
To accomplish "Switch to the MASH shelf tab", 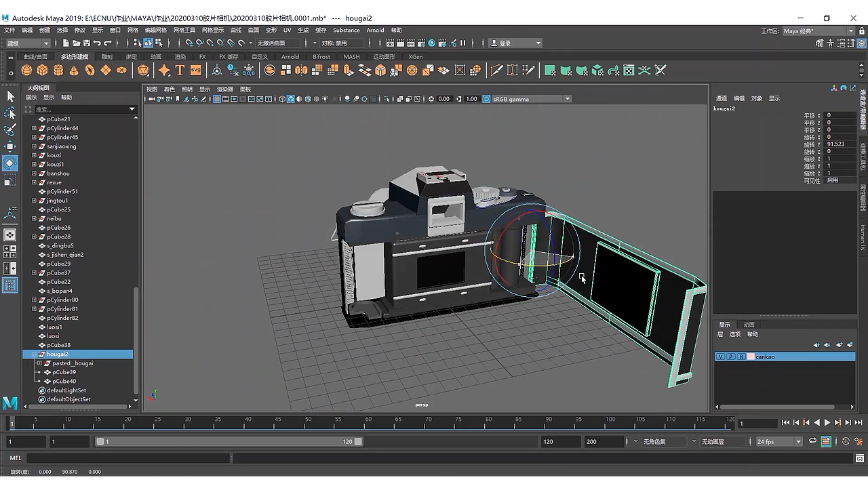I will [351, 56].
